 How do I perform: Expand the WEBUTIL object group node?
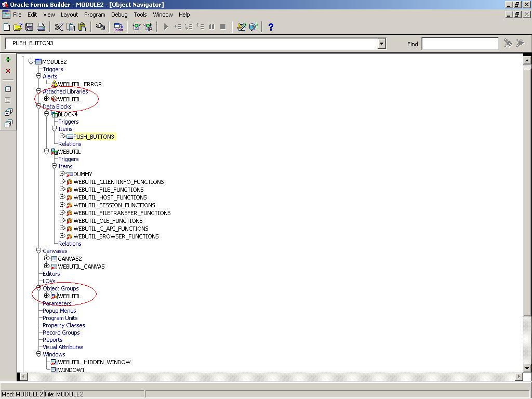46,296
